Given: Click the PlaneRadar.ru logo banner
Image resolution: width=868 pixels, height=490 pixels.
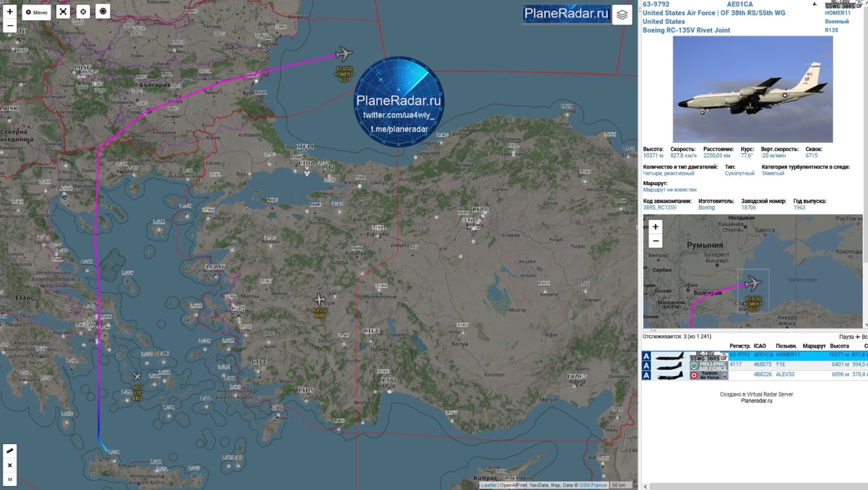Looking at the screenshot, I should (566, 13).
